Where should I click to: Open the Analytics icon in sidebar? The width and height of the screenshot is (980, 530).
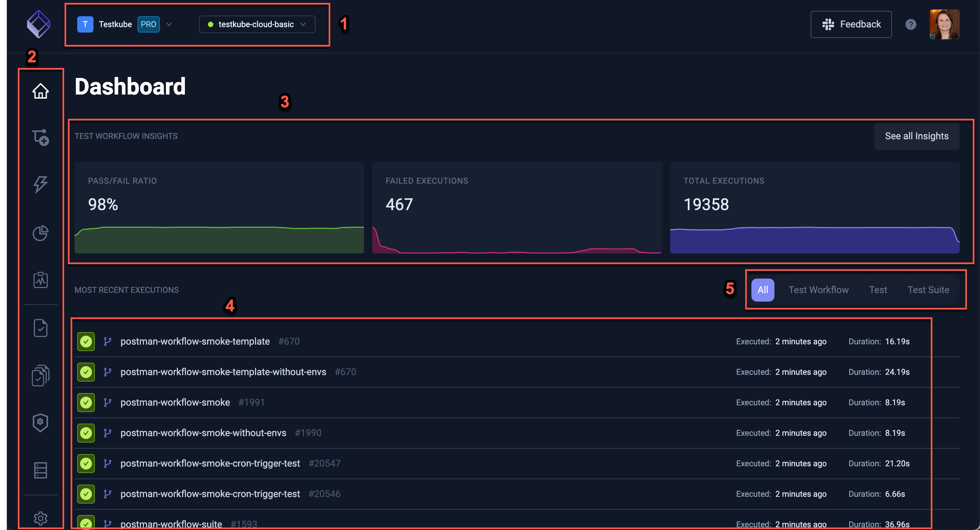[41, 233]
